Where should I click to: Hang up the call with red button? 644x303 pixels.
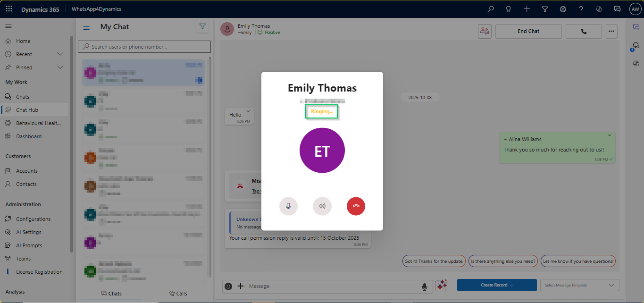[356, 206]
